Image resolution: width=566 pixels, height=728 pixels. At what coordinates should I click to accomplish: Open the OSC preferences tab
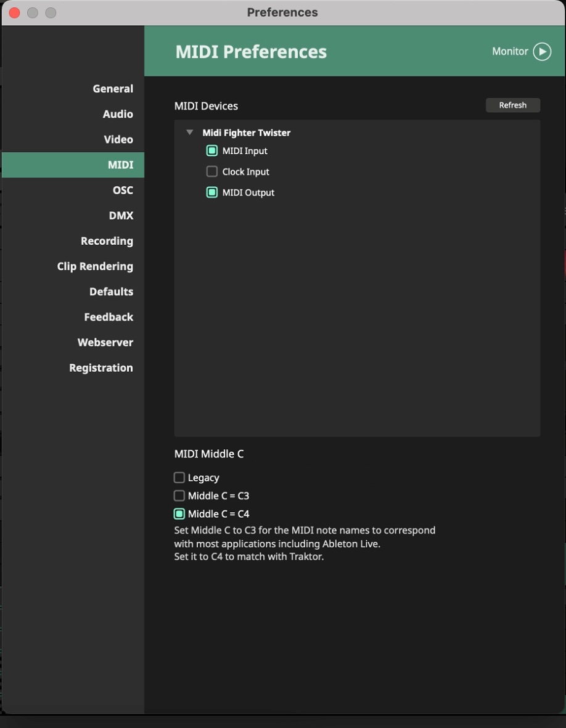point(123,190)
